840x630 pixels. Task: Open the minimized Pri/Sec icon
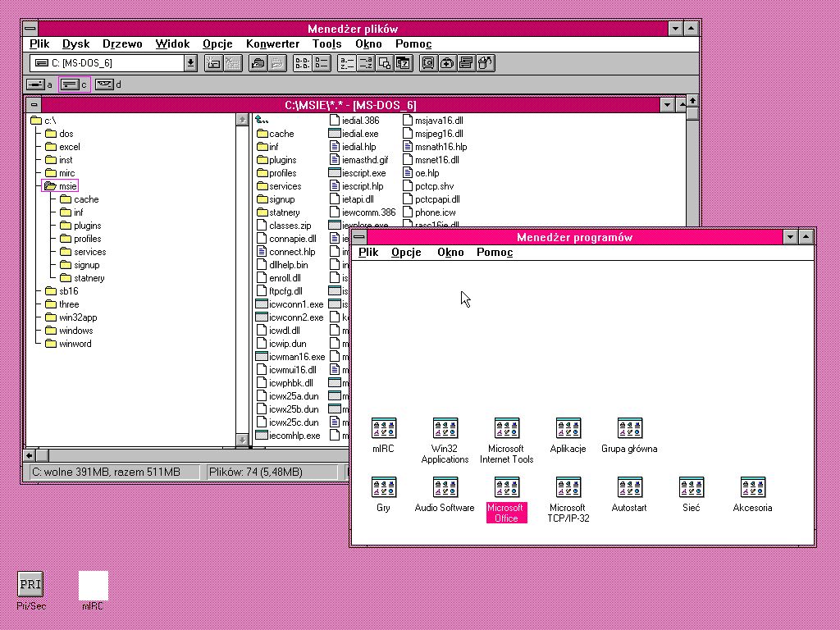point(30,582)
